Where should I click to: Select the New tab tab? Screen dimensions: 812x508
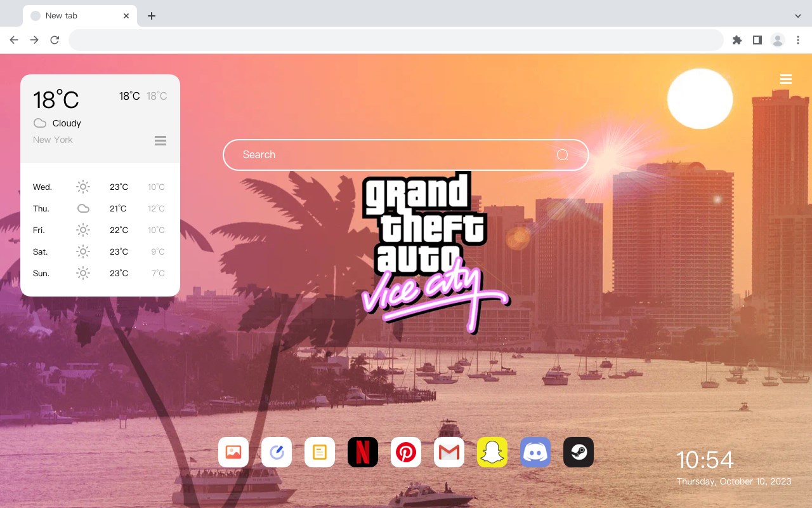(80, 16)
